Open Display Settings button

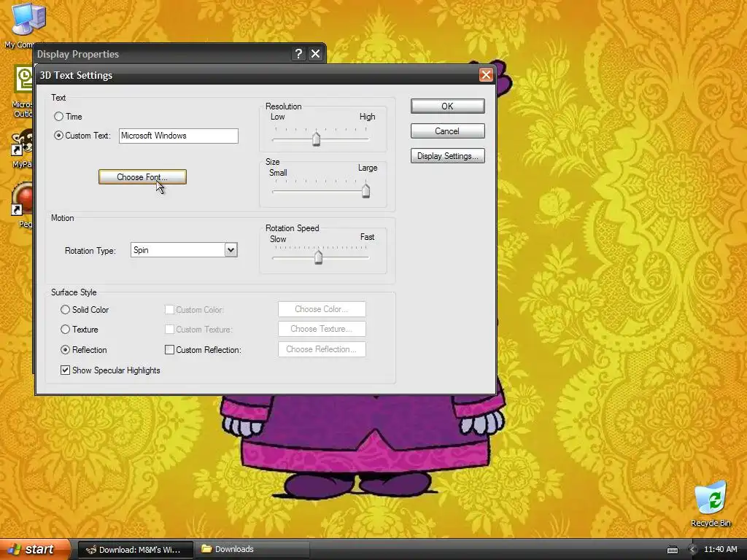pos(447,156)
